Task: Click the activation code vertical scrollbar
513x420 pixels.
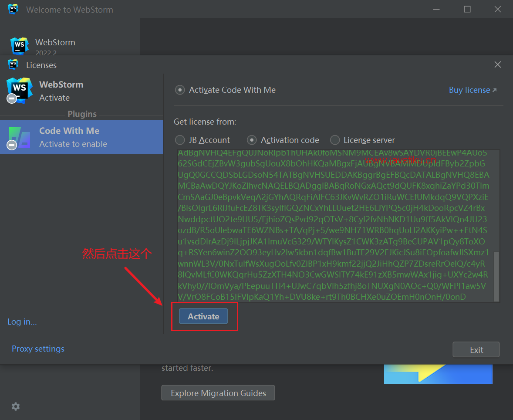Action: [496, 276]
